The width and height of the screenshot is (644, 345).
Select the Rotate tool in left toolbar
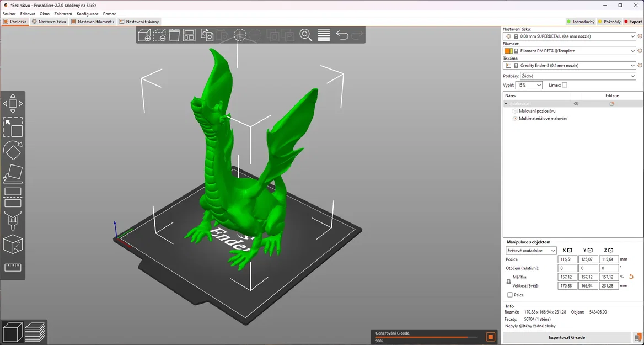(x=13, y=151)
